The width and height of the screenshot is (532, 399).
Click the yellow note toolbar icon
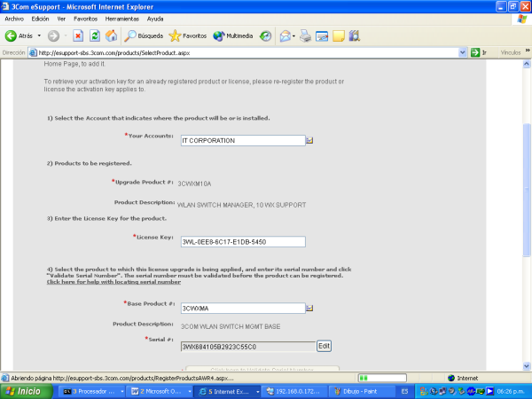tap(339, 35)
